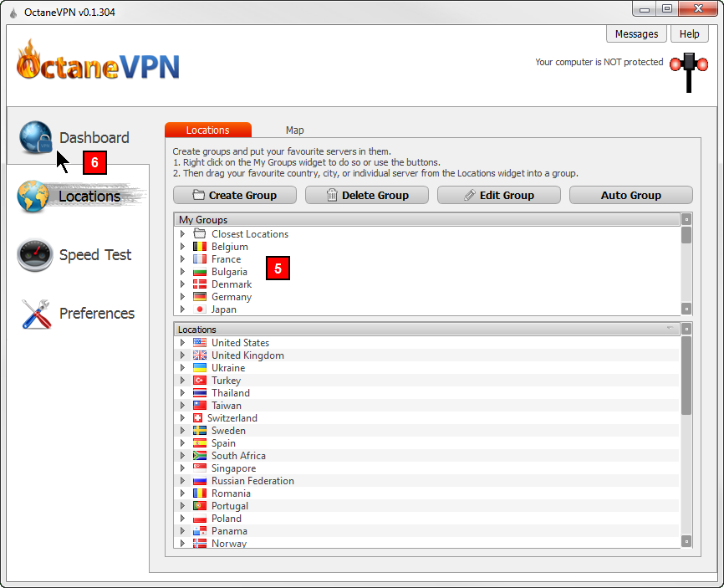Select the Denmark group row
This screenshot has height=588, width=724.
pos(426,284)
